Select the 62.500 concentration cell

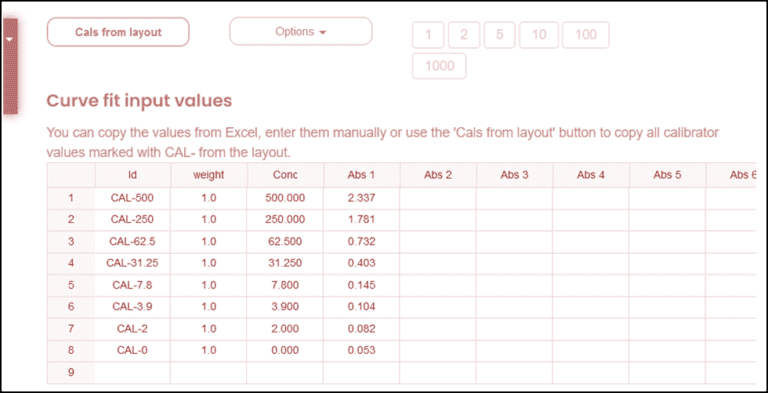(285, 242)
